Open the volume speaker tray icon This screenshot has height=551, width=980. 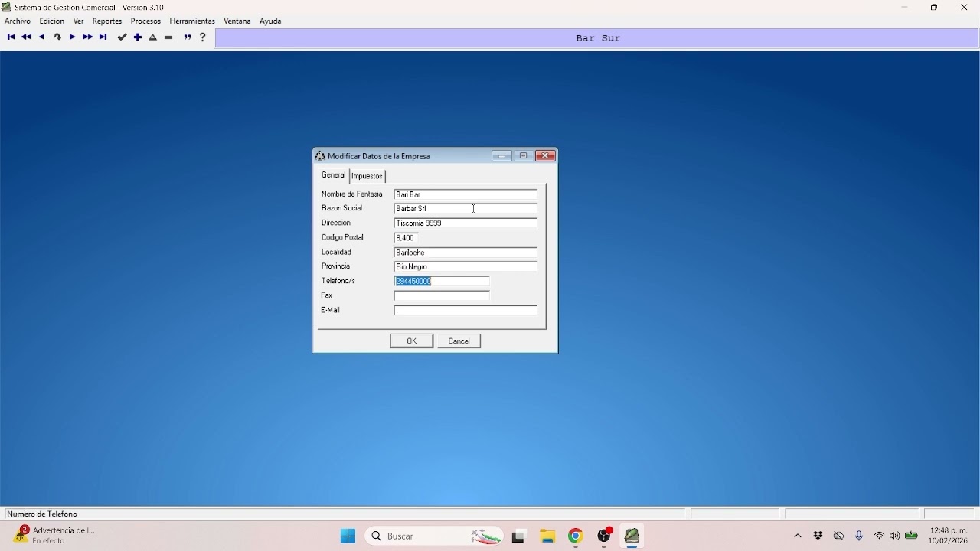click(x=895, y=536)
